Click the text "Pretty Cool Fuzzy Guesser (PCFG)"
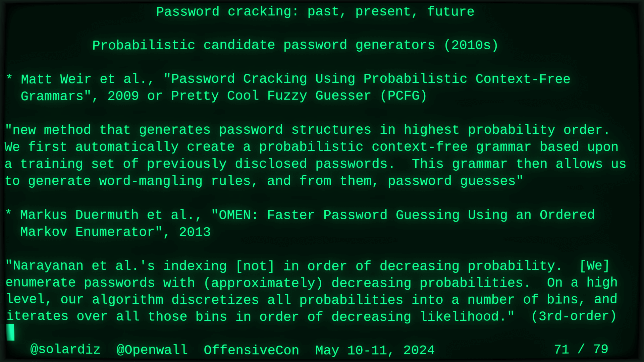Screen dimensions: 644x362 click(299, 96)
